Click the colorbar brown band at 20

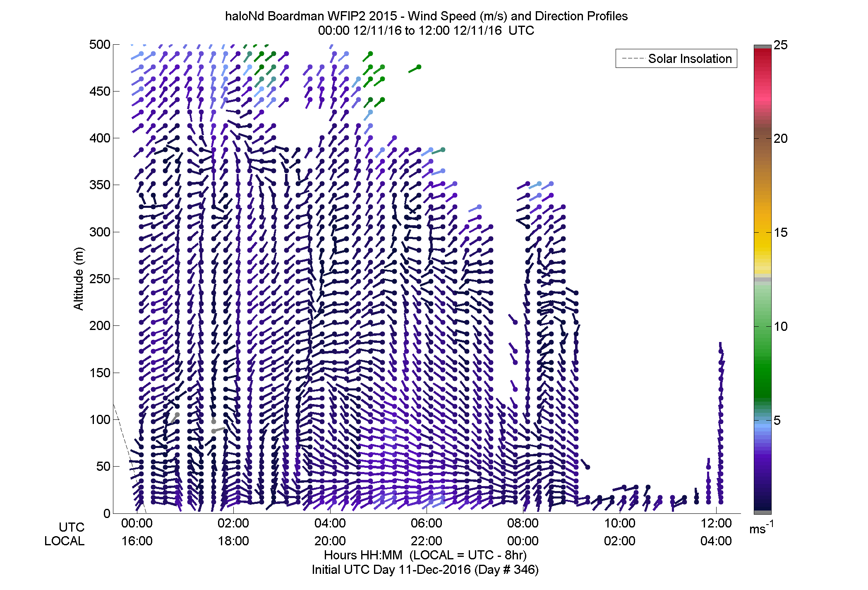click(x=762, y=138)
